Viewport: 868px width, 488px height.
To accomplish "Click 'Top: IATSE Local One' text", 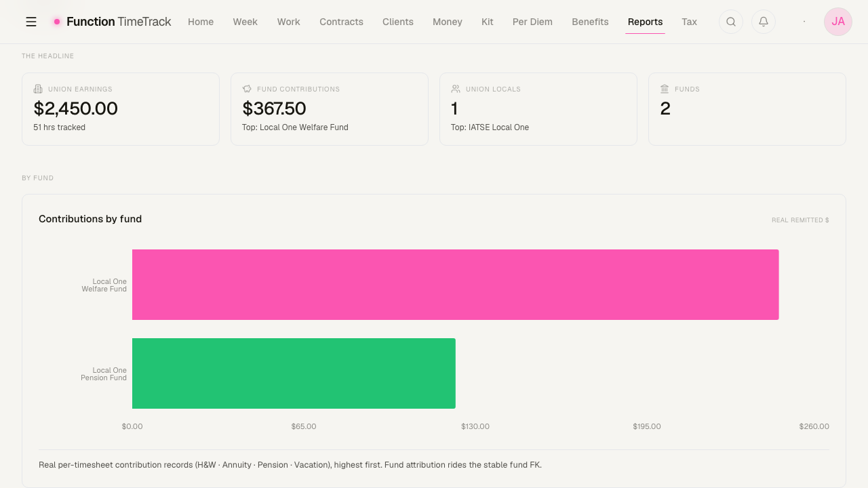I will 490,127.
